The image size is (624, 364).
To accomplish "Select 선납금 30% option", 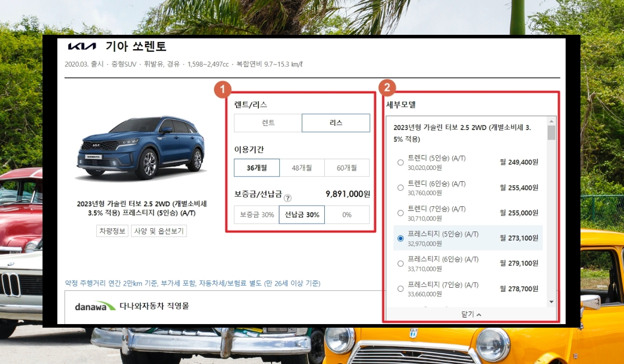I will pyautogui.click(x=302, y=215).
